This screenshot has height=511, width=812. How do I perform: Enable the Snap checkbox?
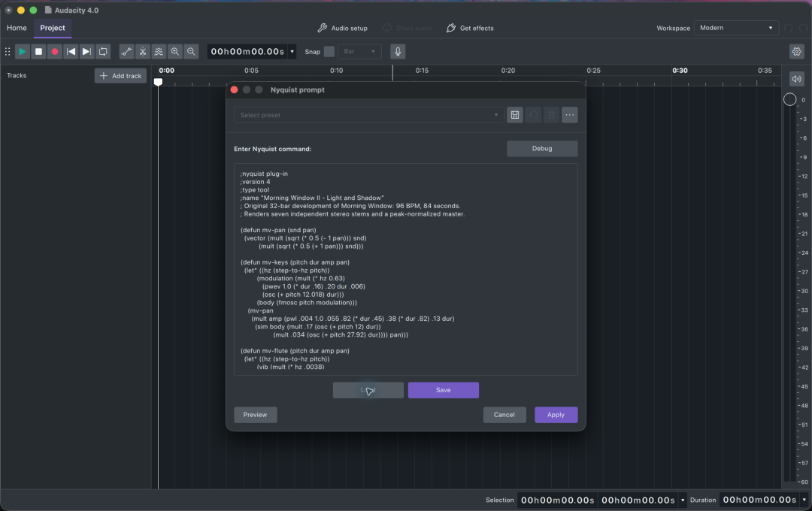[x=329, y=51]
